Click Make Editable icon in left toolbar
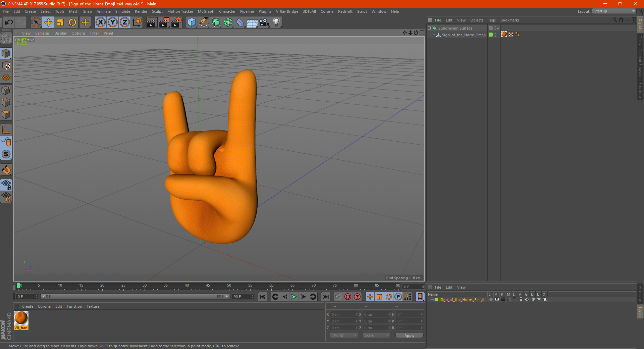Image resolution: width=644 pixels, height=349 pixels. tap(6, 38)
